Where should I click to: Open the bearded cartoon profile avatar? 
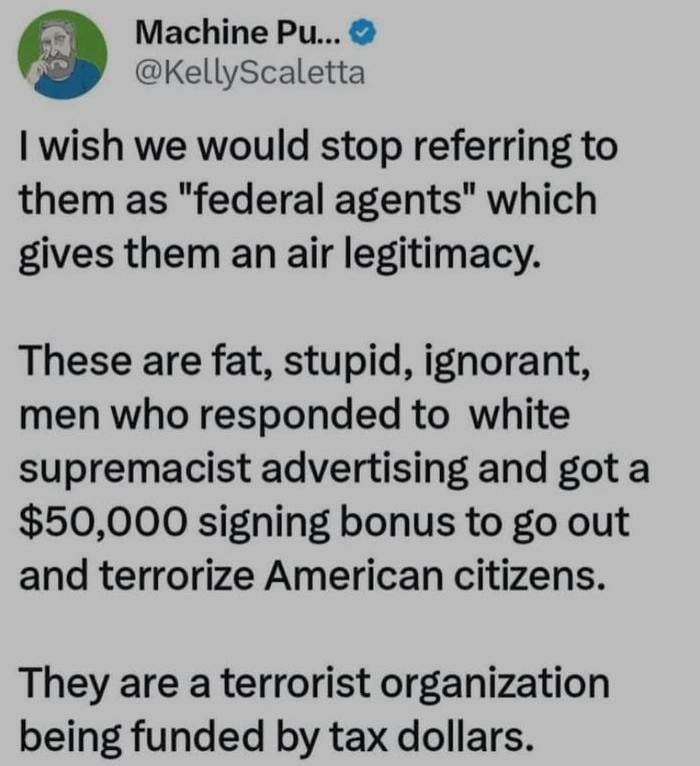click(x=63, y=54)
